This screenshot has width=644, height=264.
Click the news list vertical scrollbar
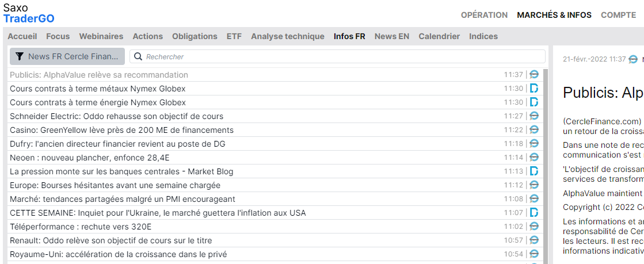pos(546,166)
